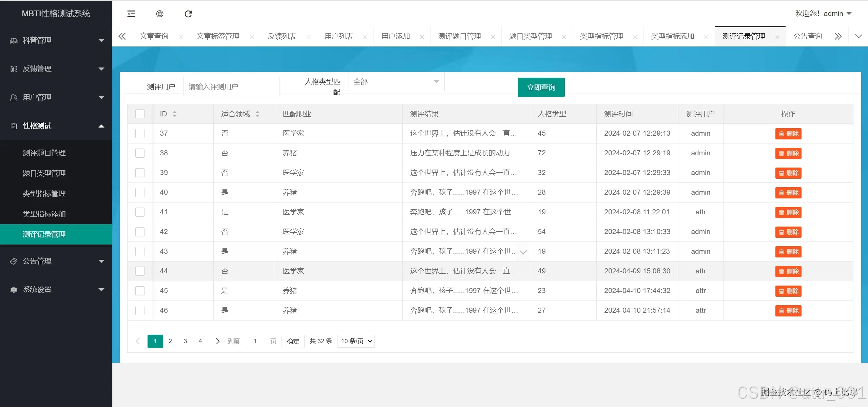Viewport: 868px width, 407px height.
Task: Go to page 4 of the table
Action: click(x=200, y=341)
